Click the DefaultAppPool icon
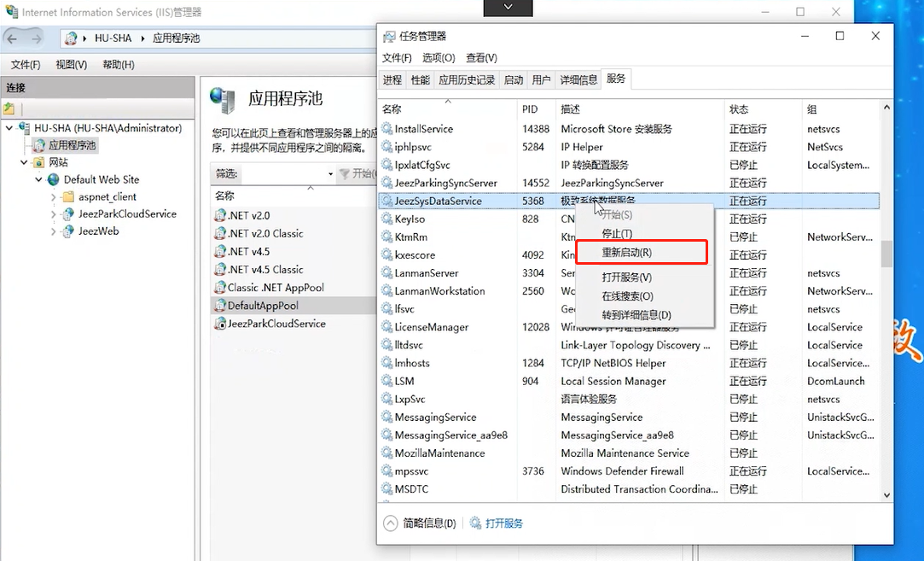This screenshot has height=561, width=924. point(220,306)
